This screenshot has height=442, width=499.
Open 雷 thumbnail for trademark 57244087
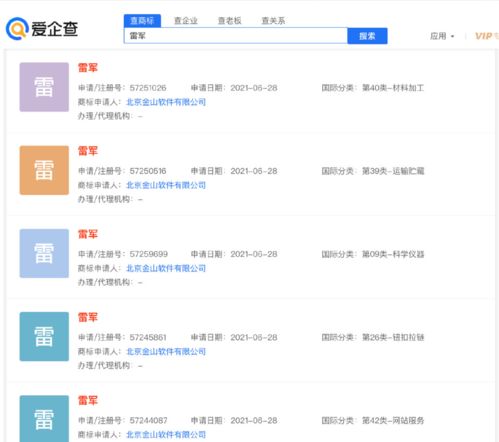[x=44, y=419]
